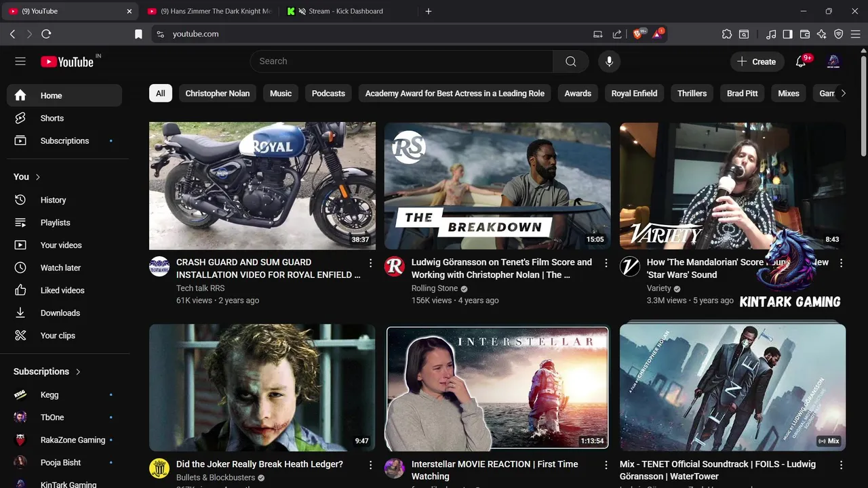Open RakaZone Gaming subscription channel
Viewport: 868px width, 488px height.
[x=64, y=440]
